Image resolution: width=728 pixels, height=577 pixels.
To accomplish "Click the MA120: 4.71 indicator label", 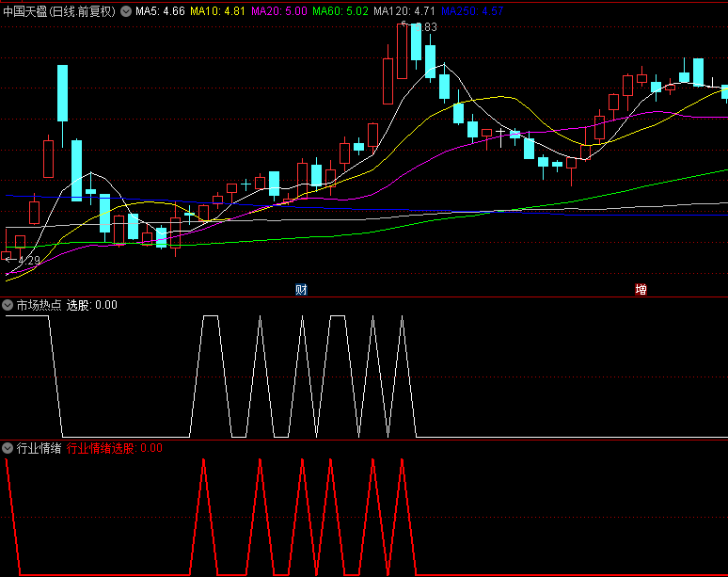I will click(x=404, y=11).
